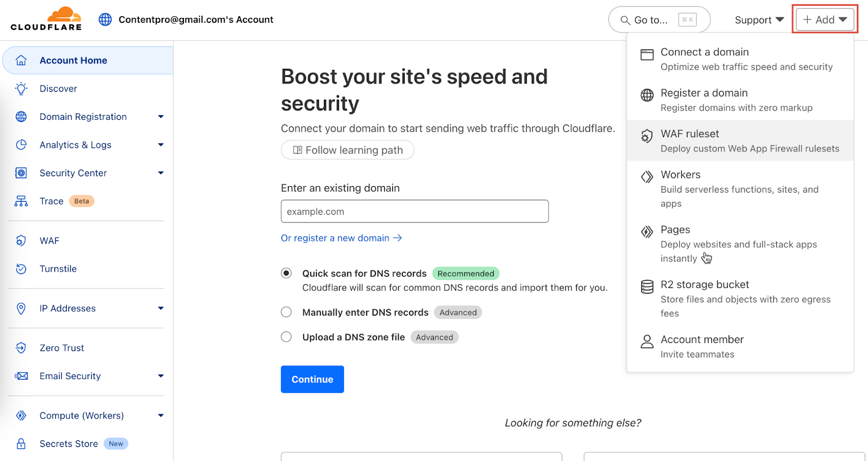Click the Turnstile icon

click(21, 269)
